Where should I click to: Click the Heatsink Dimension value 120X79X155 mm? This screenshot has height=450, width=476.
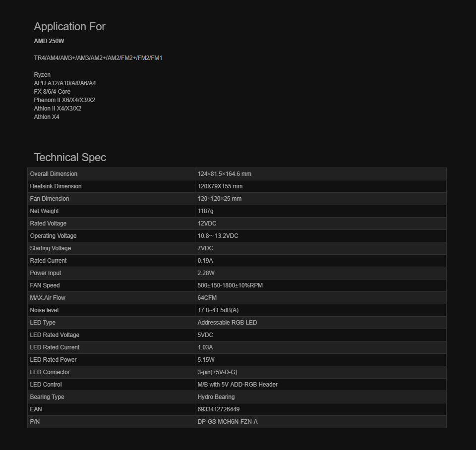tap(220, 186)
